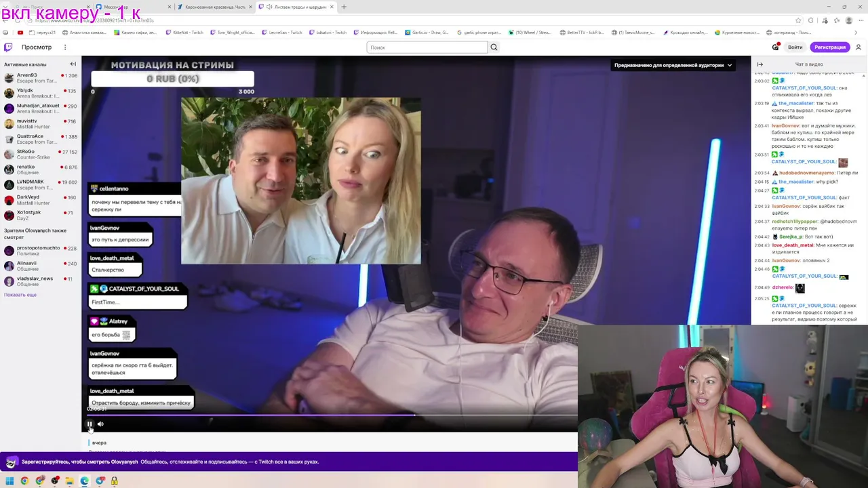Open StRoGo channel in sidebar

(41, 155)
